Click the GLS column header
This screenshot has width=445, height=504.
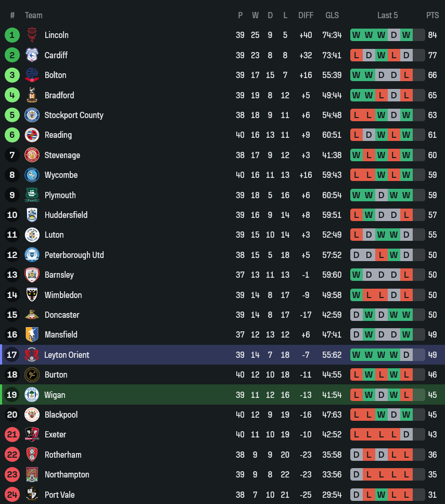[332, 15]
